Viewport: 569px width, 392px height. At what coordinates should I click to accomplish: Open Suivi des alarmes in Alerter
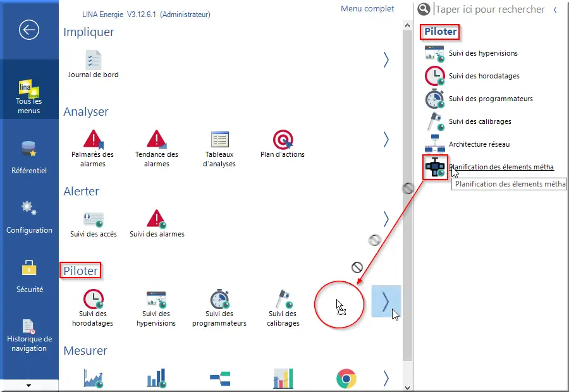point(157,224)
